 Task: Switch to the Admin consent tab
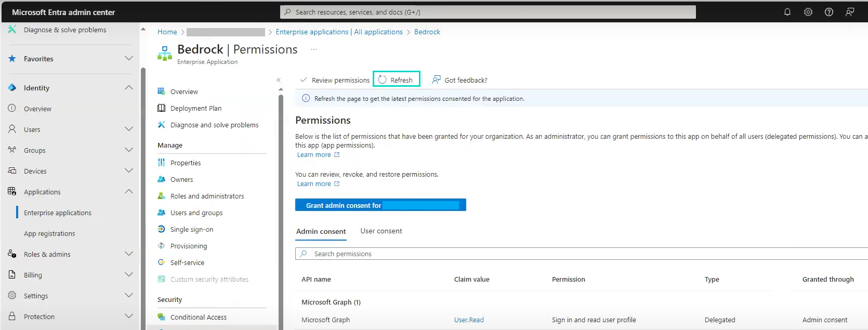[321, 231]
